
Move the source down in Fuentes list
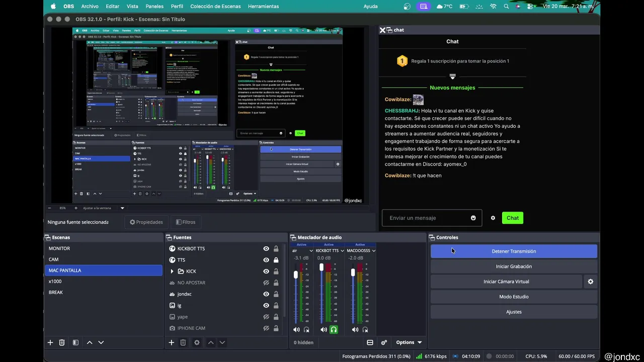point(222,342)
